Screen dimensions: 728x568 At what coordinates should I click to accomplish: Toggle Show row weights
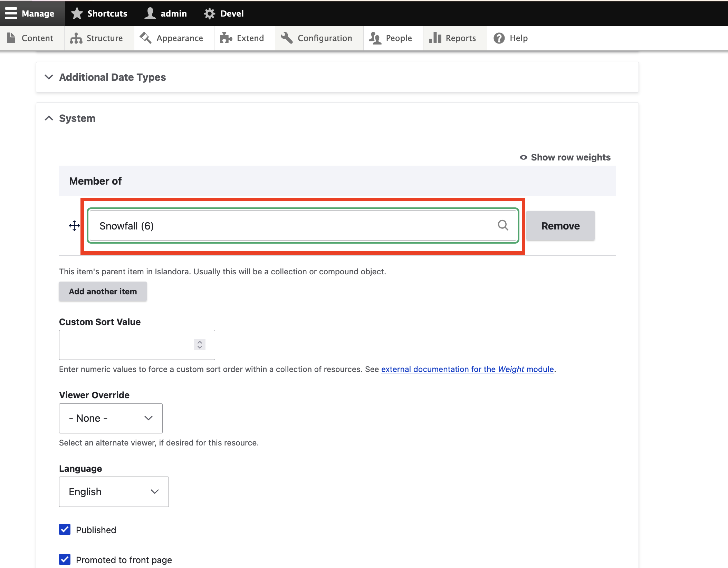coord(565,157)
